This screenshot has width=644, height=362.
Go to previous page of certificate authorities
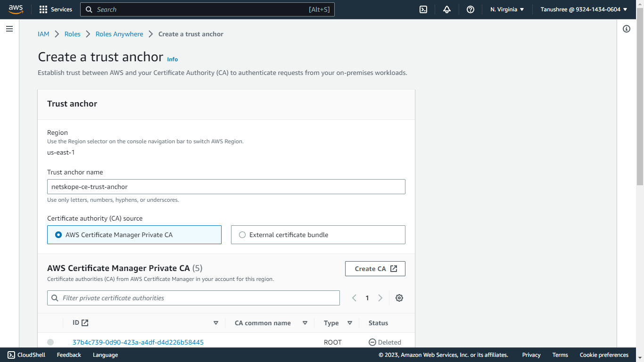click(355, 298)
